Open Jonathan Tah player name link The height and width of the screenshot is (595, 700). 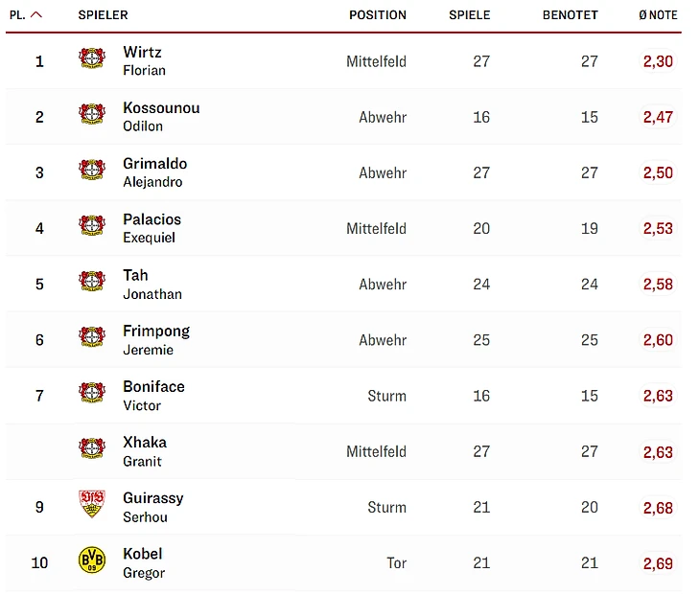click(152, 284)
